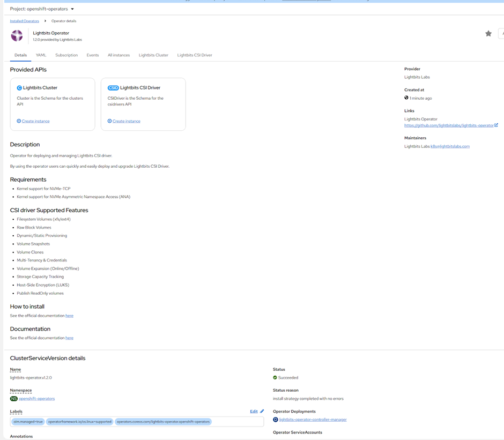Click Create instance under Lightbits Cluster
Viewport: 504px width, 440px height.
pyautogui.click(x=35, y=121)
